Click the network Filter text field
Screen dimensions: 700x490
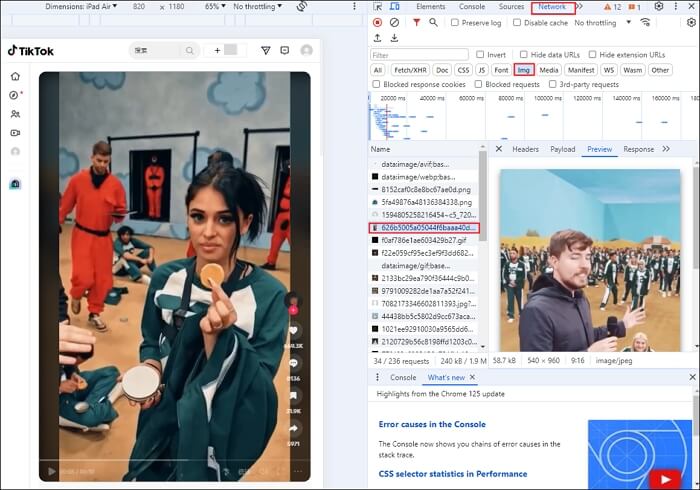coord(420,55)
